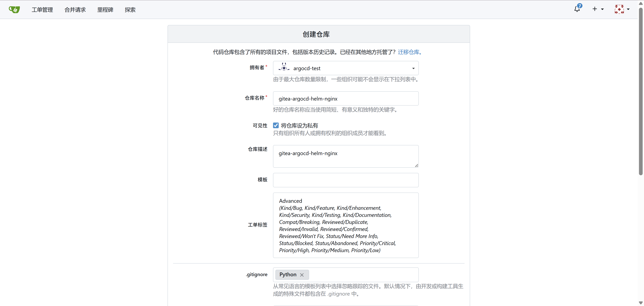The width and height of the screenshot is (644, 306).
Task: Click the Gitea teacup logo
Action: pyautogui.click(x=14, y=10)
